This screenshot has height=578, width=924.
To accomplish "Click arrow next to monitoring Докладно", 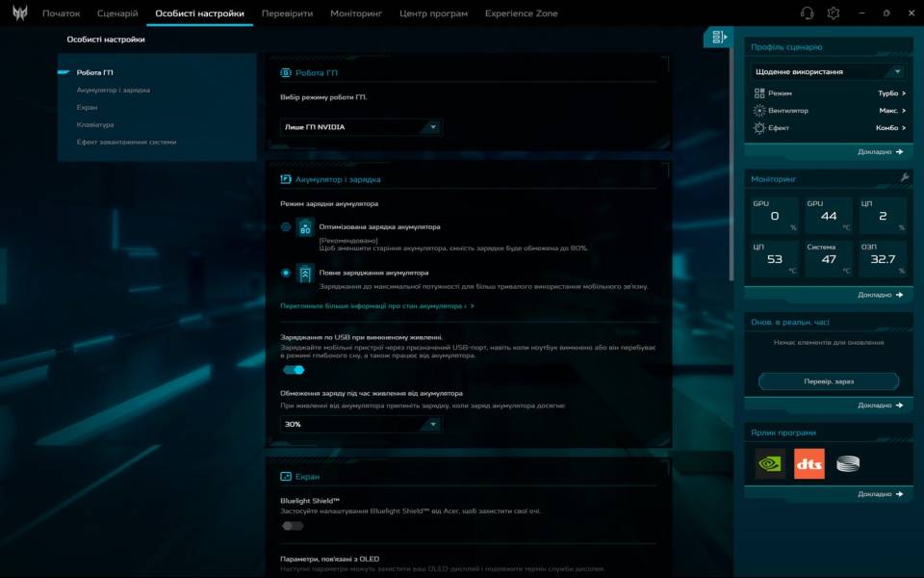I will 899,295.
